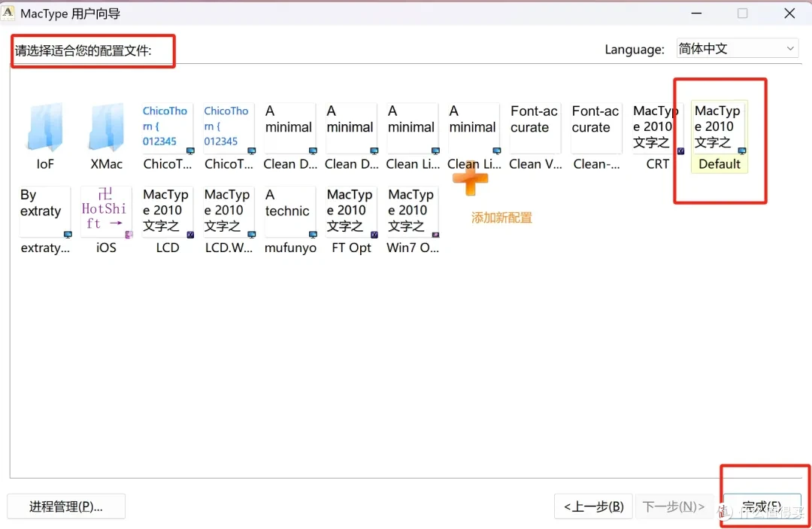Select the mufunyo profile
Viewport: 812px width, 529px height.
coord(290,220)
